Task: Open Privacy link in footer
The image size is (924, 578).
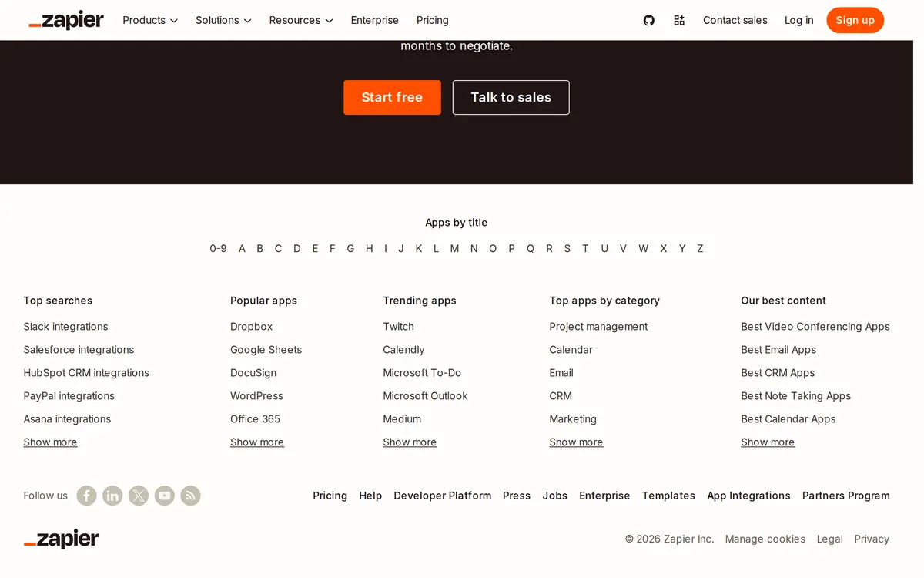Action: pos(872,539)
